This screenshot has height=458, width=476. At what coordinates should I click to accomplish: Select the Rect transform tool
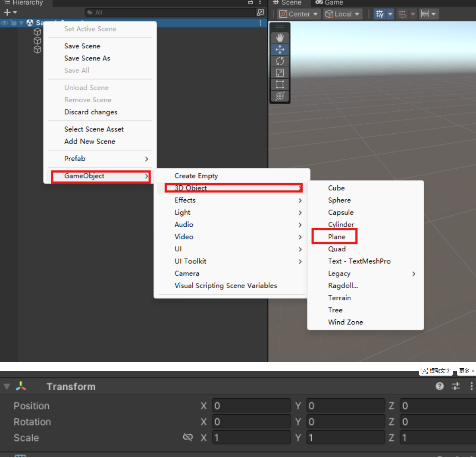pos(280,85)
